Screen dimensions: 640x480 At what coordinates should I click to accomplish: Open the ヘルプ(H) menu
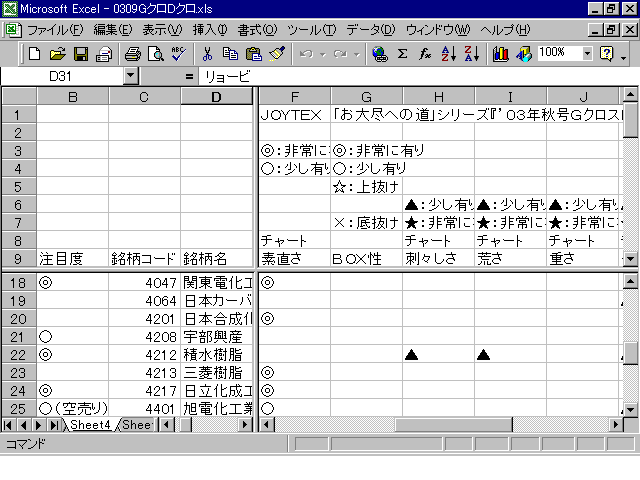(x=505, y=30)
